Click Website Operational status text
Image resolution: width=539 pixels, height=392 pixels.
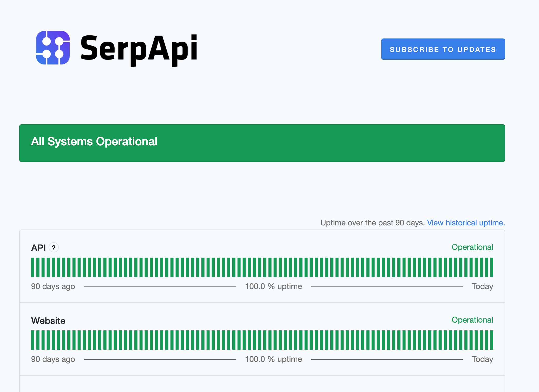tap(472, 320)
